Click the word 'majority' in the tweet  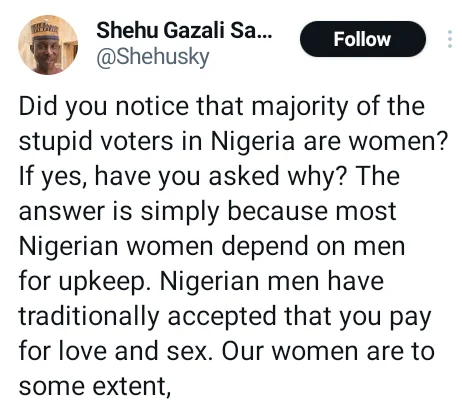300,108
